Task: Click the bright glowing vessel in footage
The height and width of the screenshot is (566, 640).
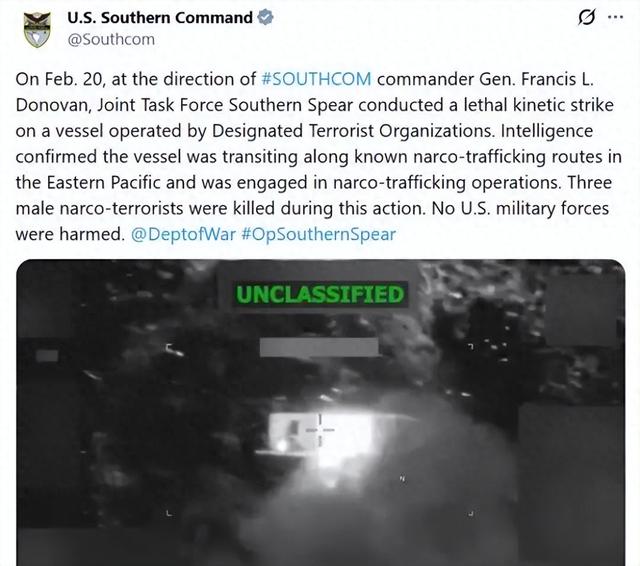Action: (x=322, y=435)
